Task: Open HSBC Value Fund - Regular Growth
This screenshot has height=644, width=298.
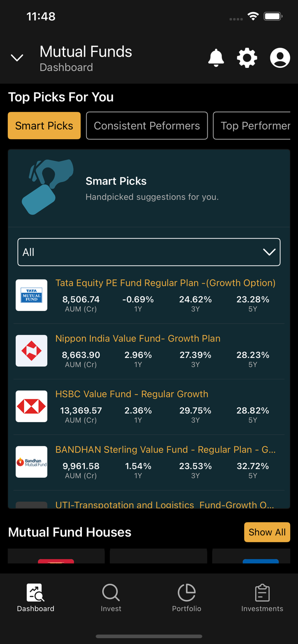Action: (x=132, y=394)
